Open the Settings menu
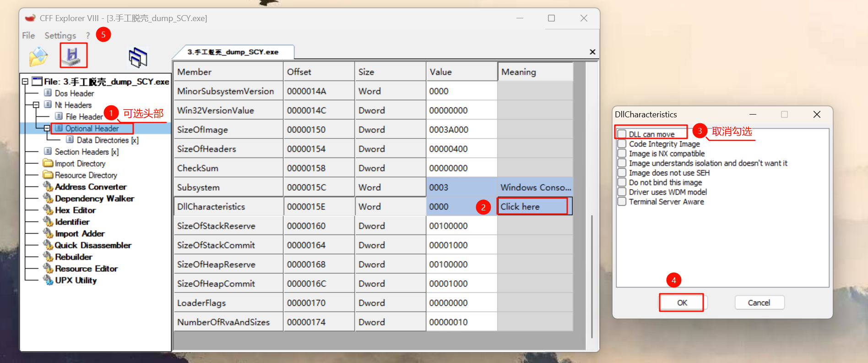Screen dimensions: 868x363 point(60,35)
